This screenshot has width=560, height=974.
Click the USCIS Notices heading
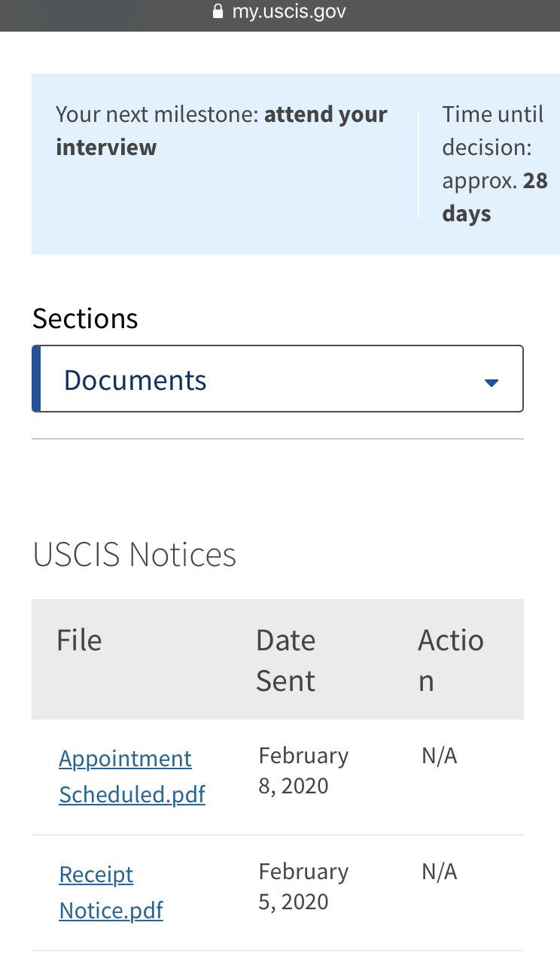[135, 555]
